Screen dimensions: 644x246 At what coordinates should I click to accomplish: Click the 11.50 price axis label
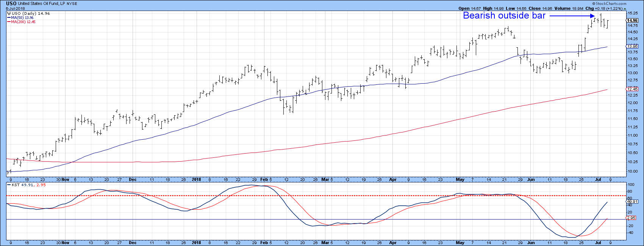coord(632,119)
